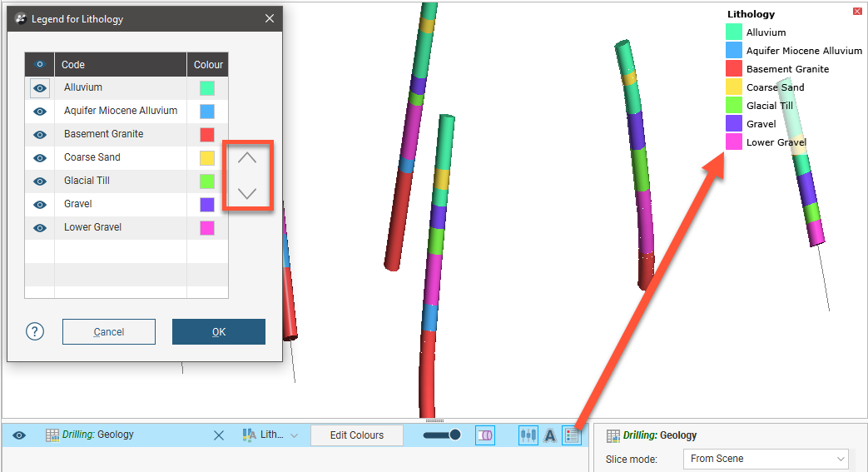Remove Drilling Geology from scene list

219,435
